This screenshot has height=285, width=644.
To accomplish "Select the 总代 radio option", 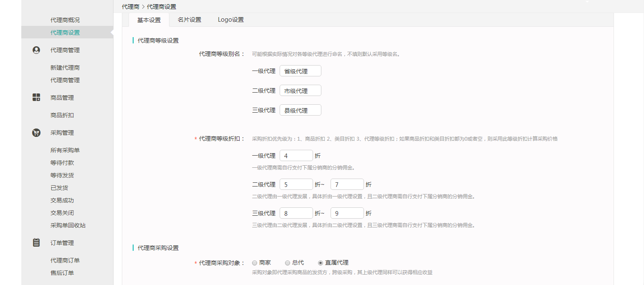I will tap(288, 263).
